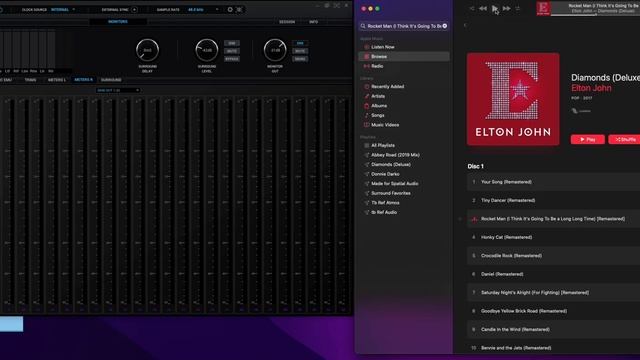This screenshot has height=360, width=640.
Task: Select track Honky Cat (Remastered)
Action: coord(553,237)
